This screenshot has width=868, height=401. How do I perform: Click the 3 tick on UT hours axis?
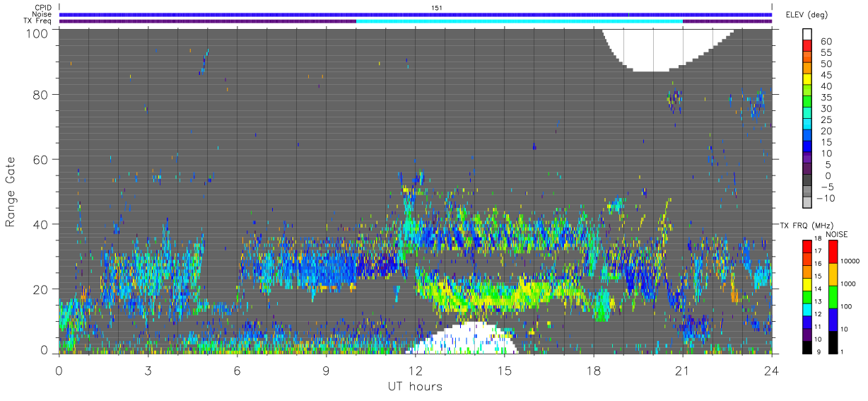(x=148, y=370)
